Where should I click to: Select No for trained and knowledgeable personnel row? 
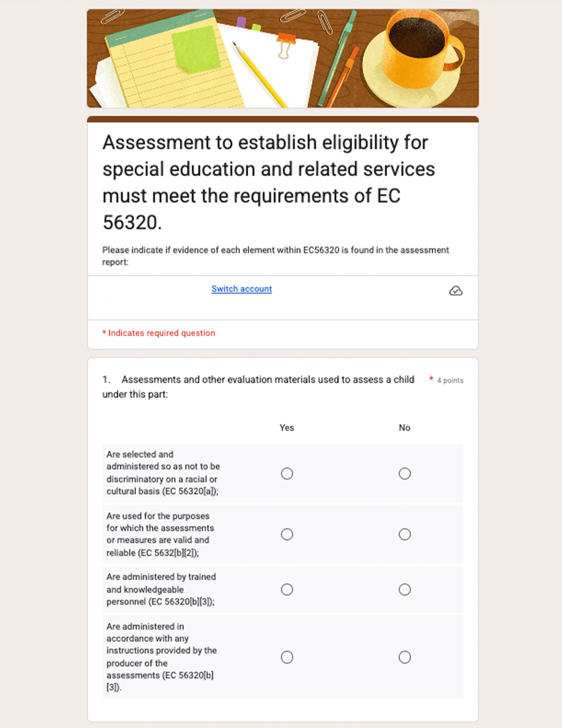click(404, 589)
